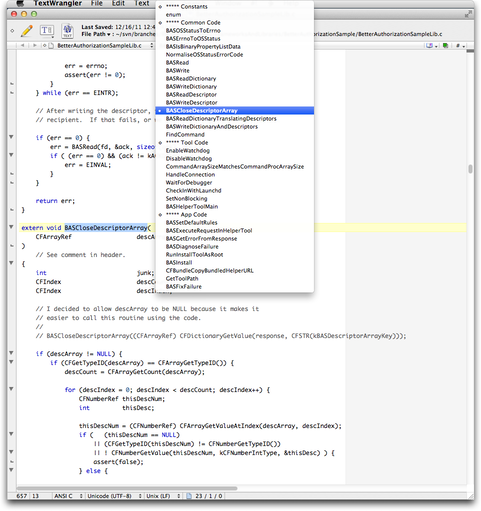Go to previous document with back arrow

click(x=22, y=45)
